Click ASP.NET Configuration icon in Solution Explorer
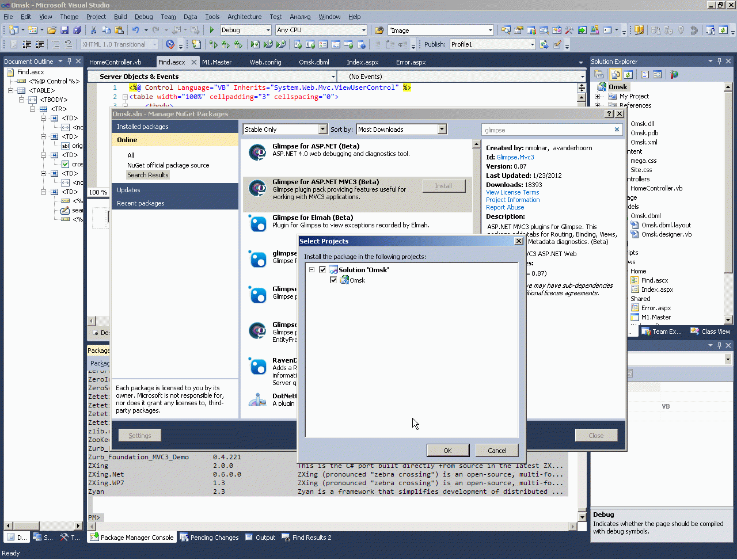This screenshot has width=737, height=560. pyautogui.click(x=674, y=74)
